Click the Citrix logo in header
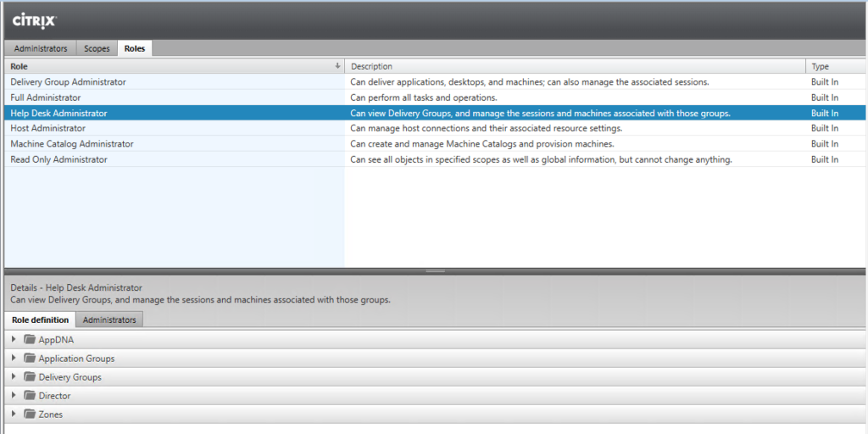 [x=34, y=21]
